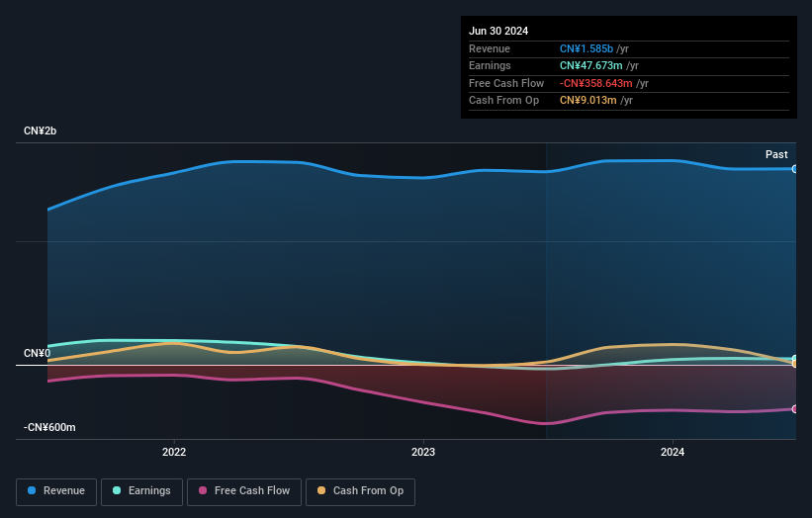This screenshot has width=812, height=518.
Task: Toggle the Revenue series legend button
Action: pos(56,491)
